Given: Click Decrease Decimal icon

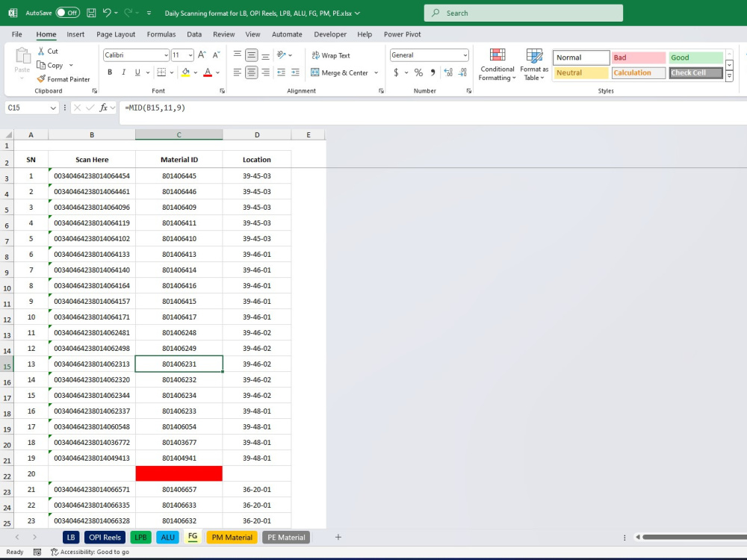Looking at the screenshot, I should coord(462,72).
